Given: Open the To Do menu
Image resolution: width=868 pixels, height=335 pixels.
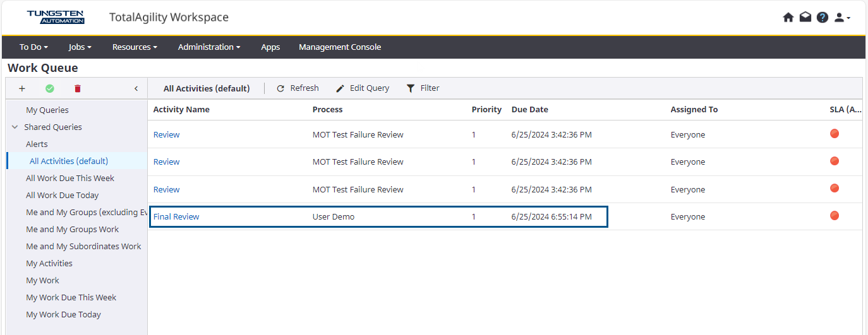Looking at the screenshot, I should pos(33,47).
